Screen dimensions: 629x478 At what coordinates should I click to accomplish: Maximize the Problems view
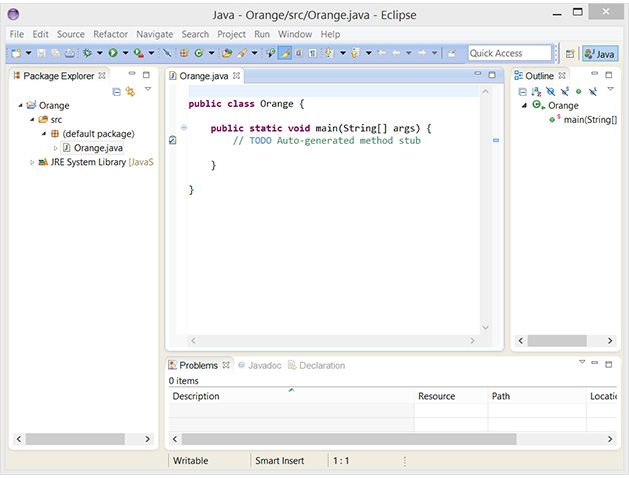tap(609, 364)
